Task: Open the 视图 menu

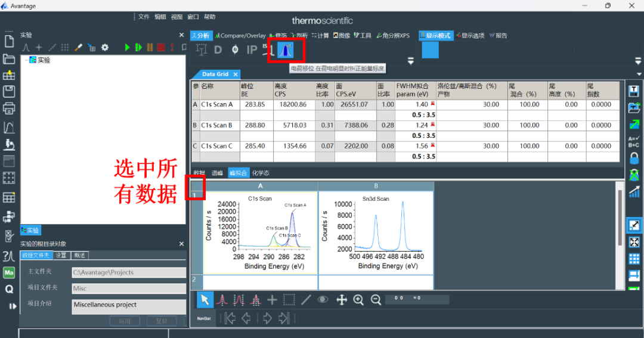Action: (x=177, y=17)
